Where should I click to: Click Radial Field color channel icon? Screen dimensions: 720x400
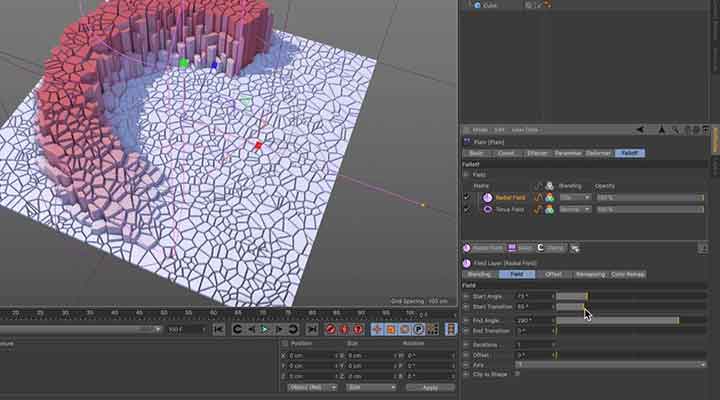550,197
